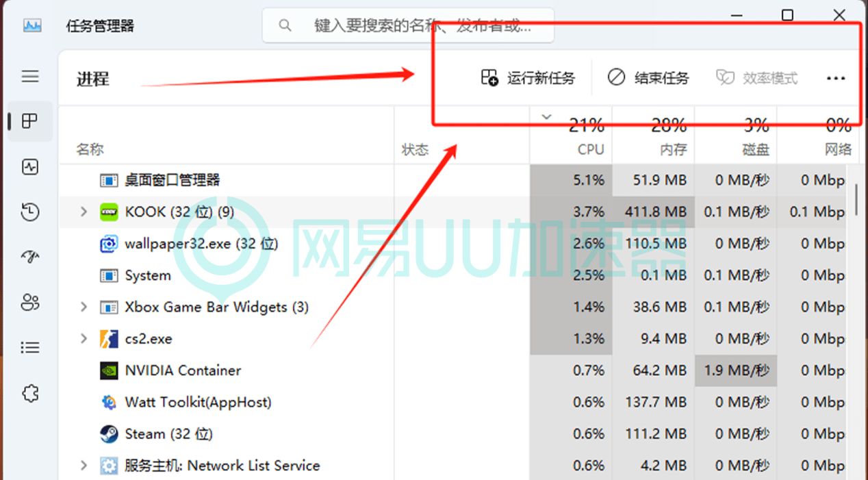This screenshot has height=480, width=868.
Task: Click the KOOK process icon
Action: (109, 212)
